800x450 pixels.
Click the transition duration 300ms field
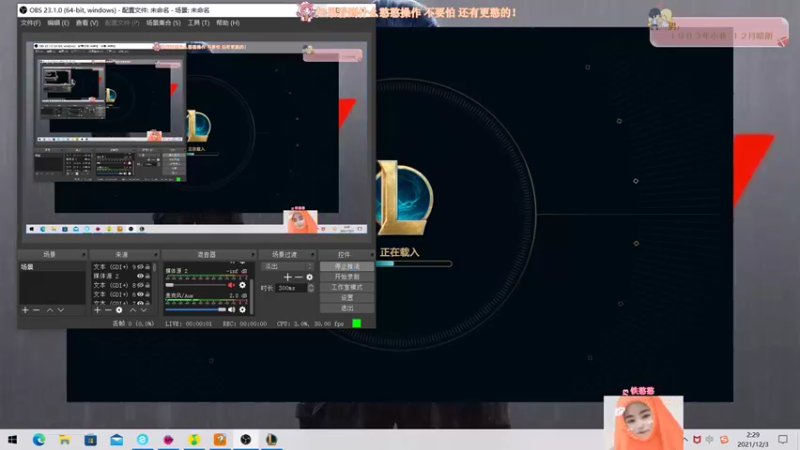[292, 288]
